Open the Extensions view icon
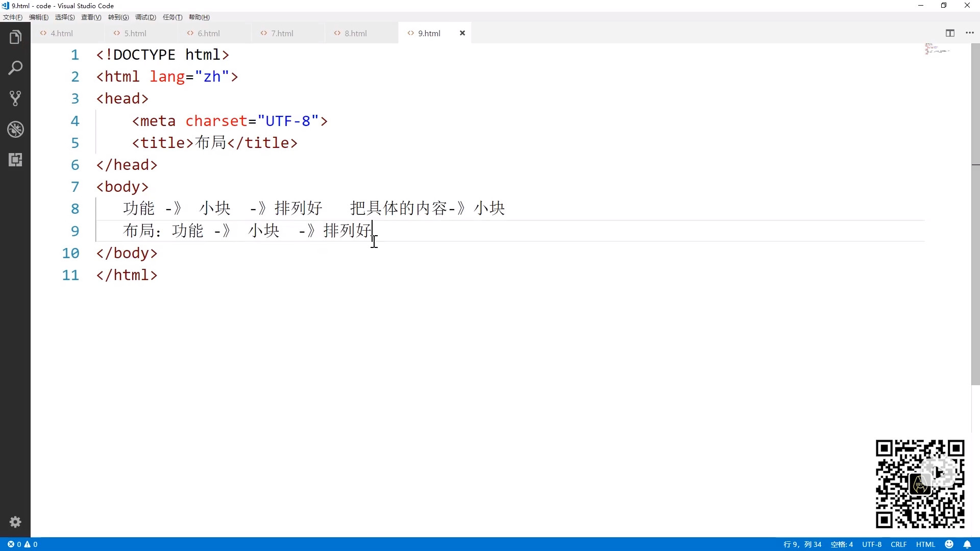The width and height of the screenshot is (980, 551). (15, 160)
